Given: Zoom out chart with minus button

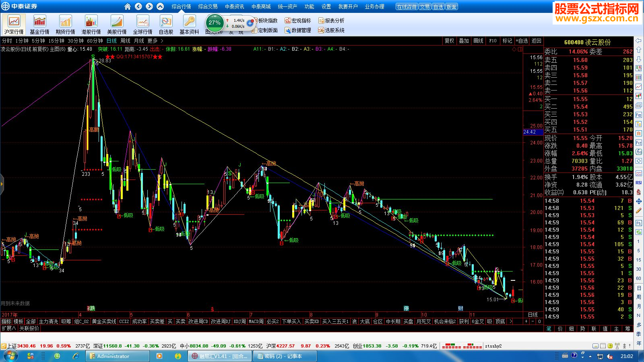Looking at the screenshot, I should pos(533,321).
